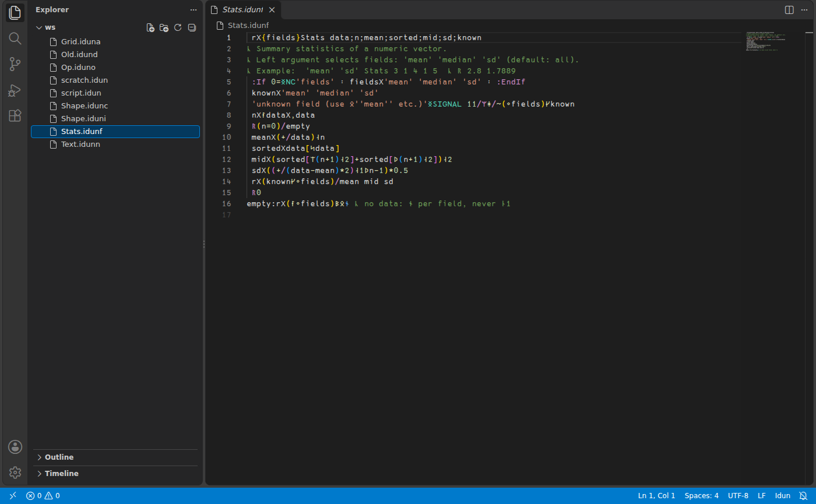
Task: Open Shape.iduni file
Action: pyautogui.click(x=115, y=119)
